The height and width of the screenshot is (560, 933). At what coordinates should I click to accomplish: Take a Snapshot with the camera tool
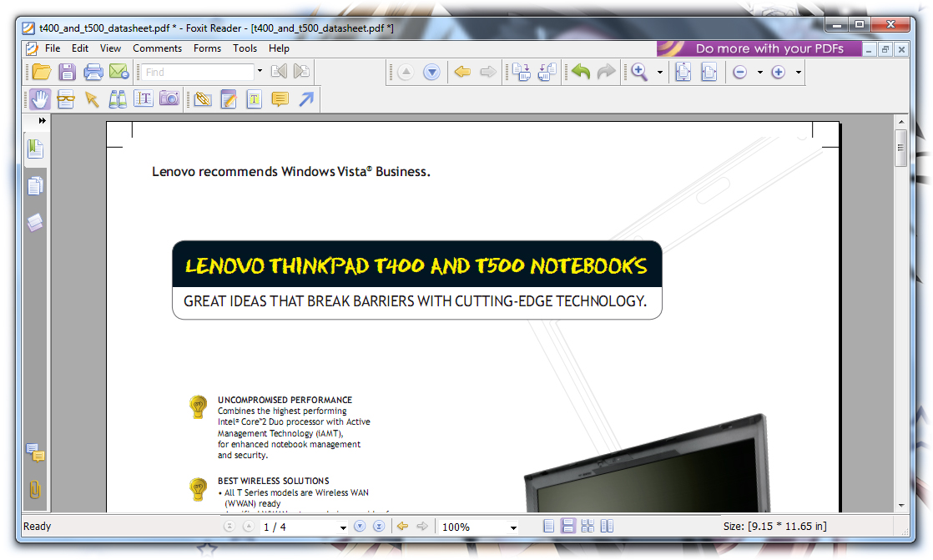pyautogui.click(x=169, y=98)
